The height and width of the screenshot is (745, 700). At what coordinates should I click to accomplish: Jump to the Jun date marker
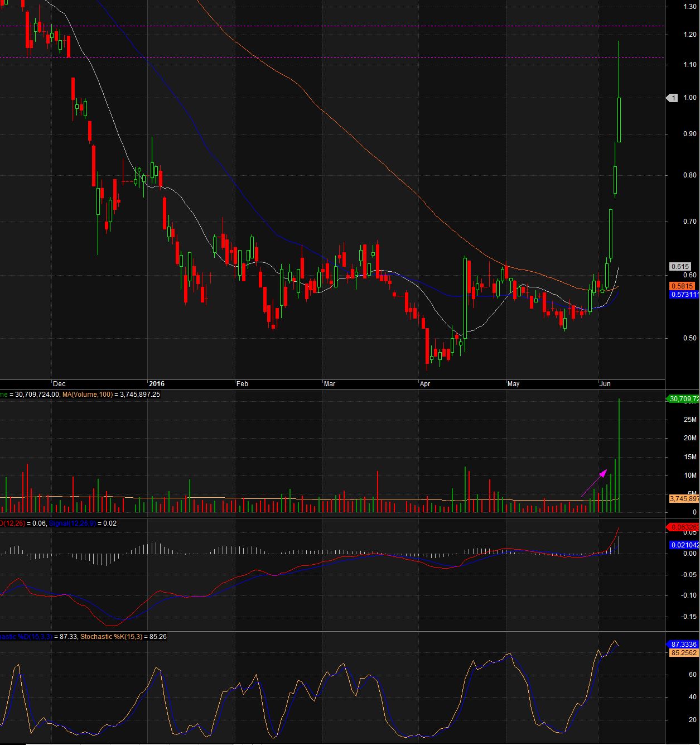coord(605,384)
